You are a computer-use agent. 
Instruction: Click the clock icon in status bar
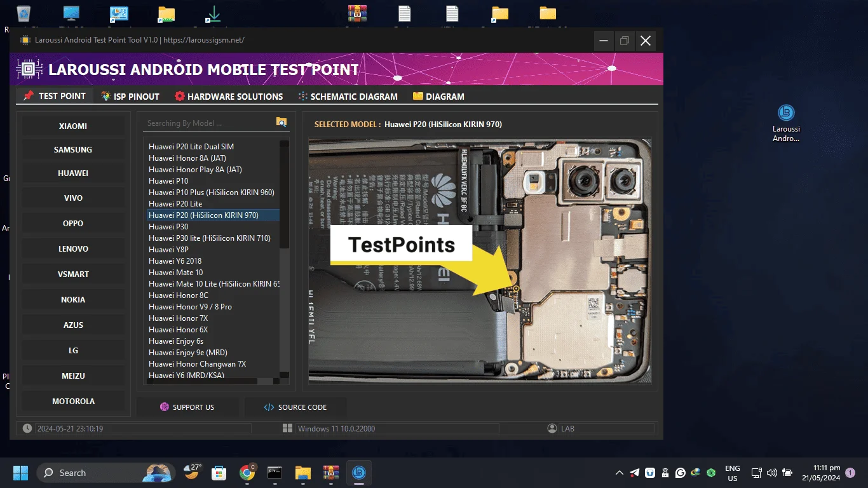[27, 428]
